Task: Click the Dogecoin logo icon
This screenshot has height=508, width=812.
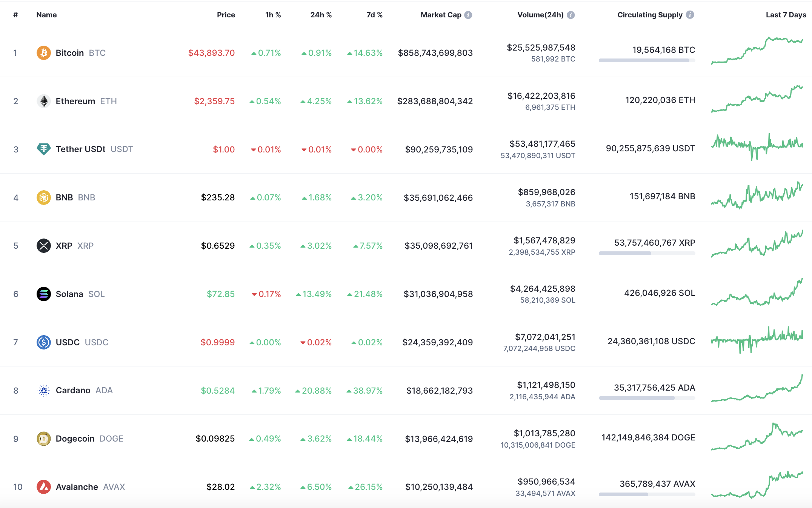Action: point(44,439)
